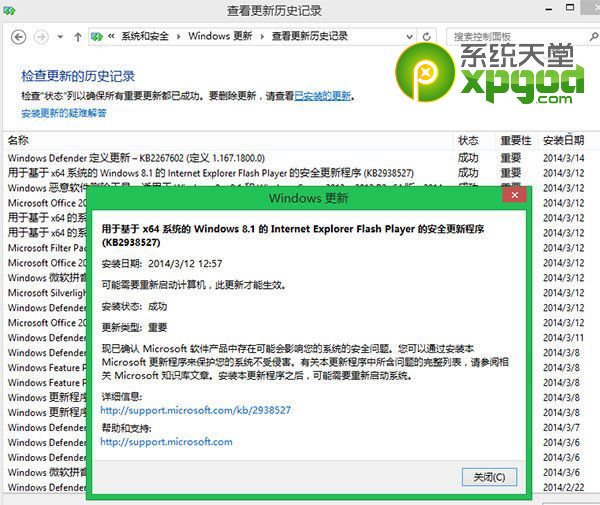This screenshot has height=505, width=600.
Task: Expand arrow after Windows 更新 breadcrumb
Action: click(x=262, y=37)
